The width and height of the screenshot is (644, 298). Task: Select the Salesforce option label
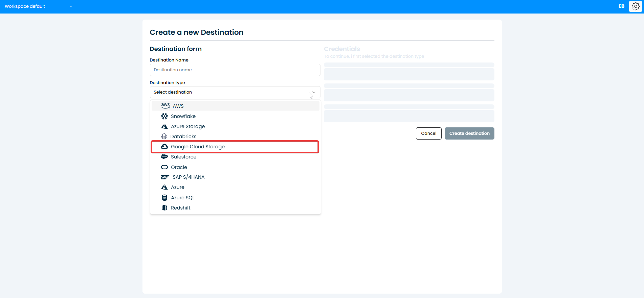(183, 157)
